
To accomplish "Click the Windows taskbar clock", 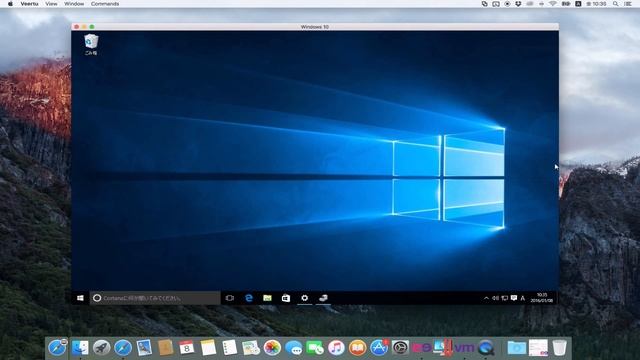I will click(x=542, y=298).
